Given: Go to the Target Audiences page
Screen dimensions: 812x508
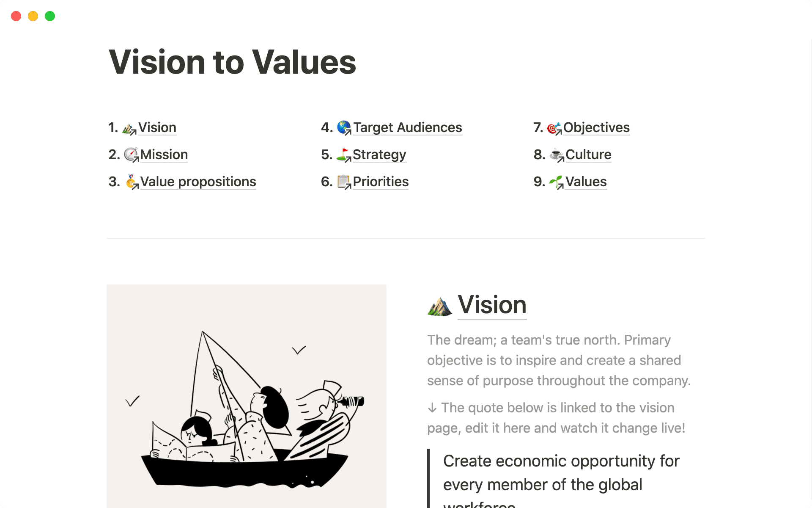Looking at the screenshot, I should coord(407,127).
